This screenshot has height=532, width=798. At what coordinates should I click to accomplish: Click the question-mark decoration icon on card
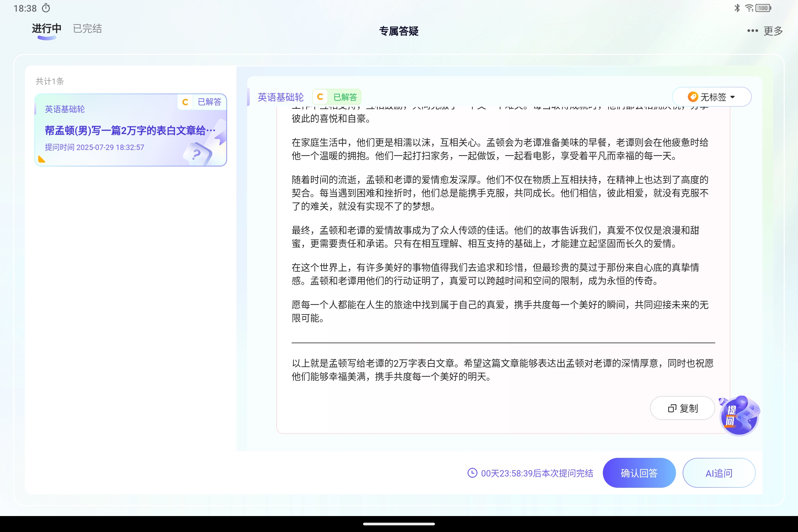tap(197, 154)
